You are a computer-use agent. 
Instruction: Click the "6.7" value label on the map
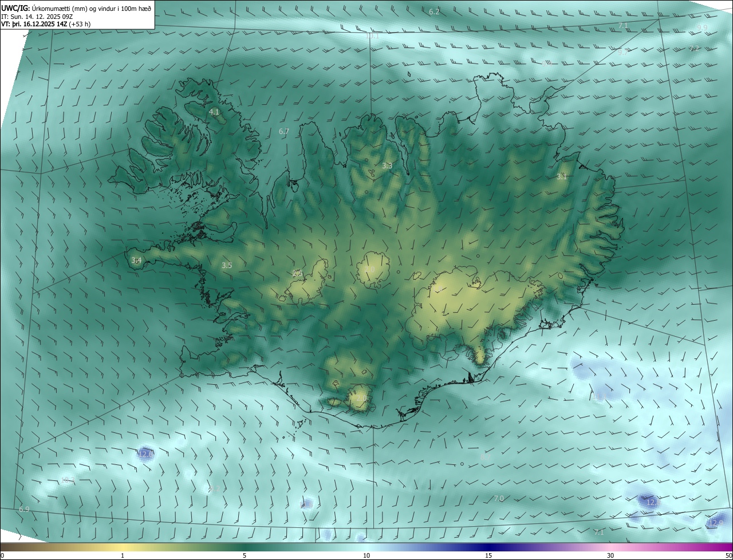[283, 131]
